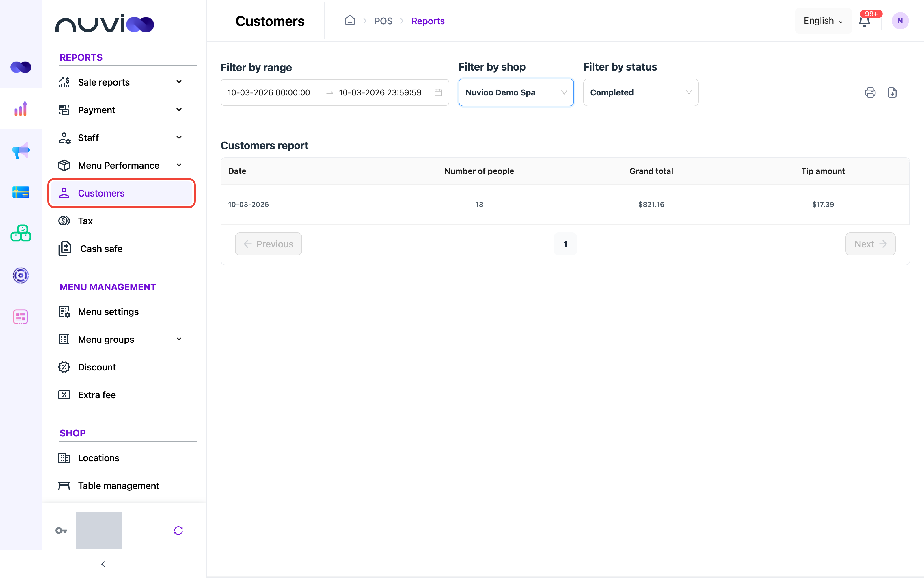This screenshot has height=578, width=924.
Task: Click the Previous page button
Action: tap(269, 244)
